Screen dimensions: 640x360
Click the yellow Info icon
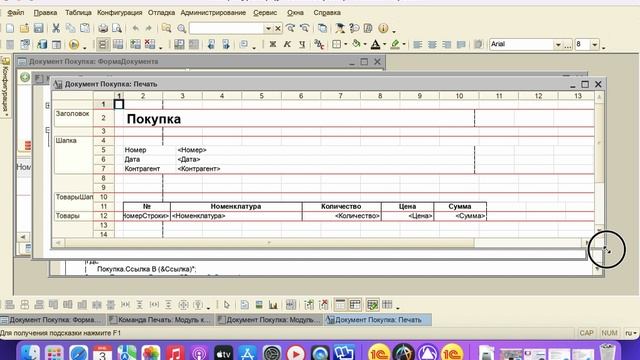(x=383, y=28)
